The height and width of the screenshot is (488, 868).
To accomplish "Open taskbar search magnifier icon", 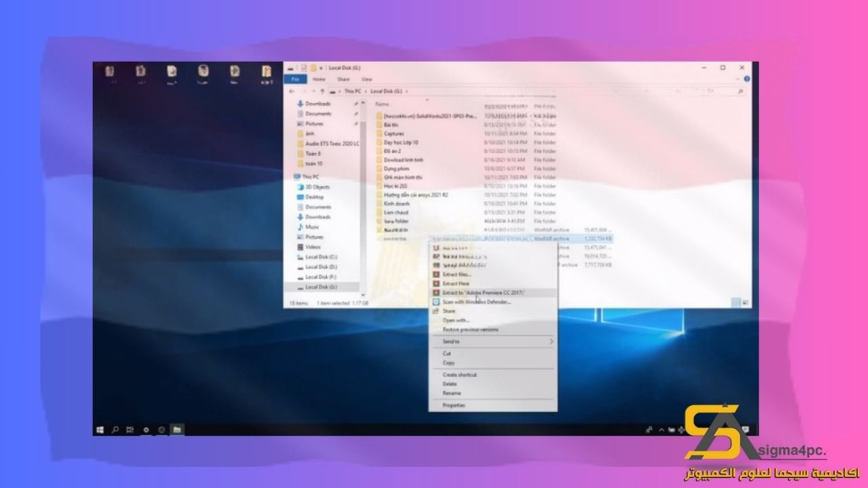I will pos(115,430).
